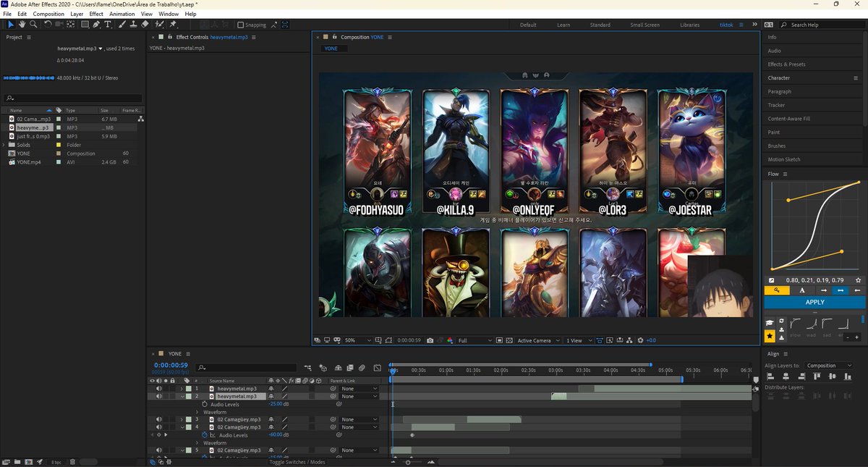
Task: Expand the Solids folder in Project panel
Action: (x=4, y=145)
